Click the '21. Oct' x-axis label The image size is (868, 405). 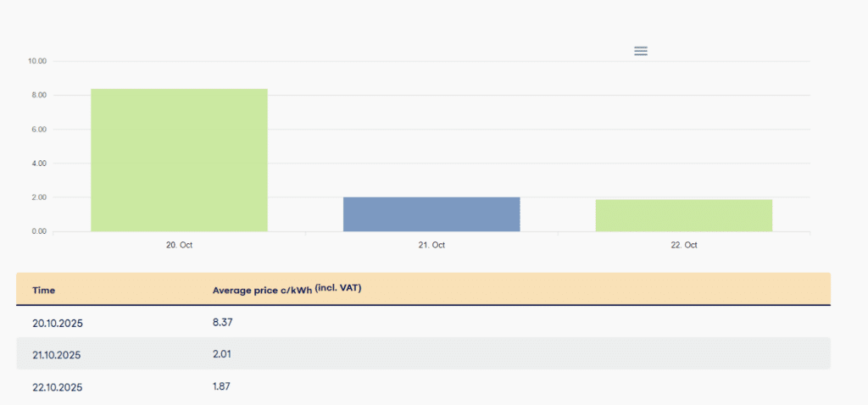coord(431,245)
